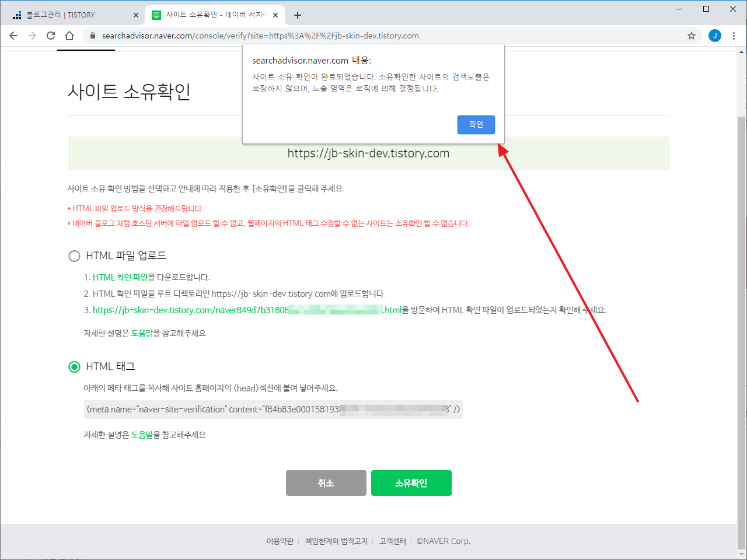Viewport: 747px width, 560px height.
Task: Open the HTML 확인 파일 download link
Action: click(120, 277)
